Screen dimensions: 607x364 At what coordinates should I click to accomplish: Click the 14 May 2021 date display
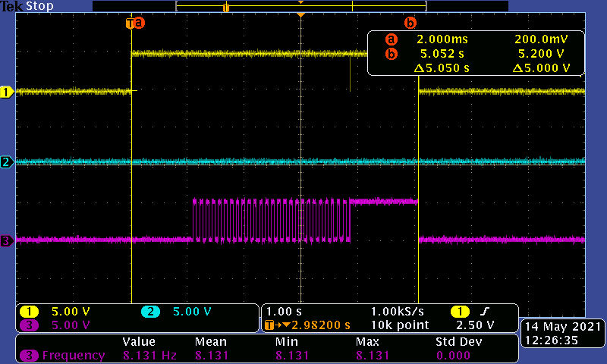point(562,327)
